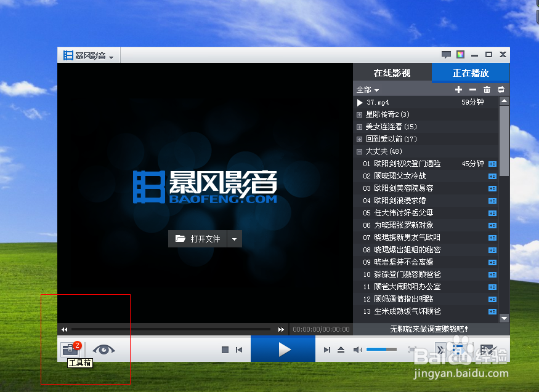Open the 全部 filter dropdown
539x392 pixels.
(x=368, y=90)
